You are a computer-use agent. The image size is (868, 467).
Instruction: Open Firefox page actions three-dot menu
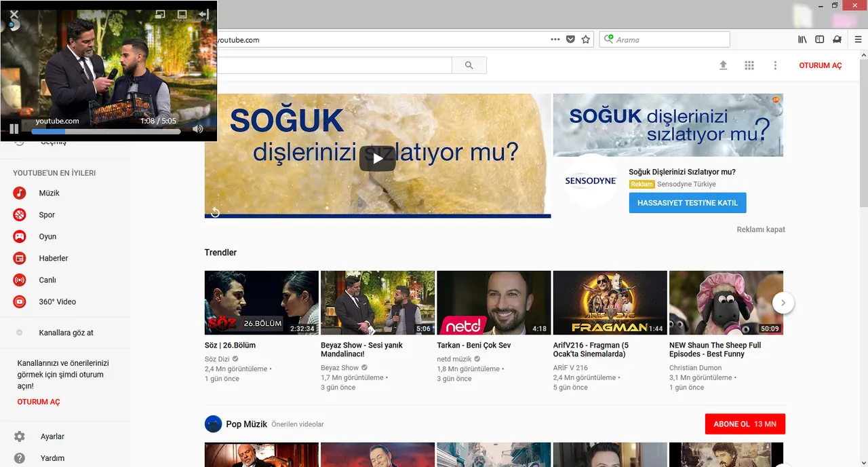pyautogui.click(x=555, y=39)
